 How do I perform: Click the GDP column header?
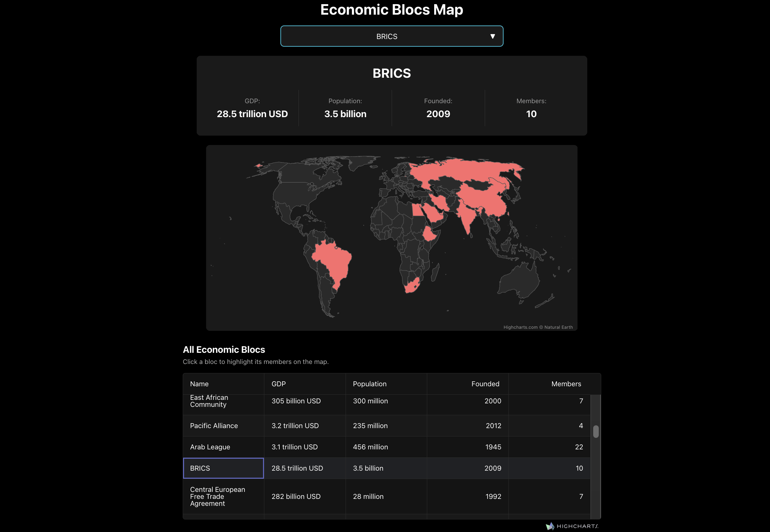click(x=279, y=384)
